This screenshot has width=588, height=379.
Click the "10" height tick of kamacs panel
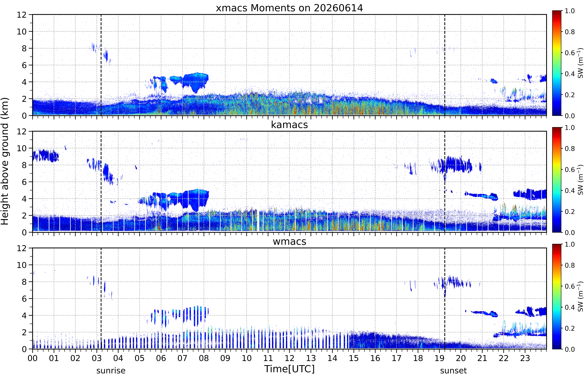(x=22, y=148)
